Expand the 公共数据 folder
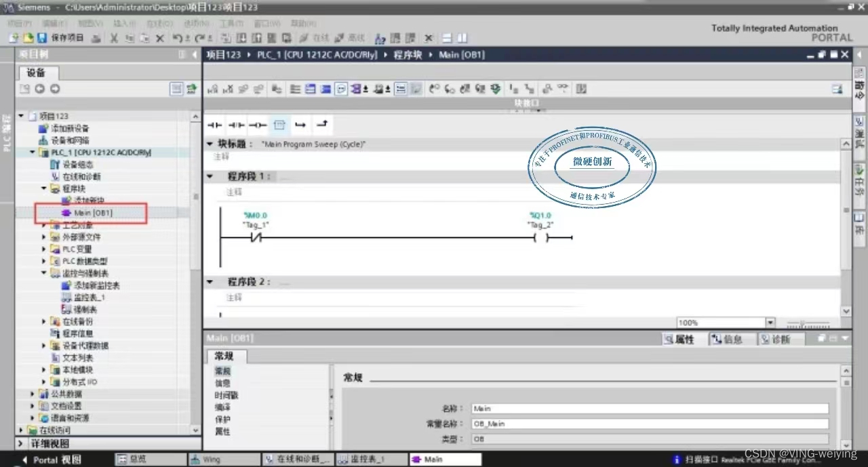The image size is (868, 467). (33, 394)
